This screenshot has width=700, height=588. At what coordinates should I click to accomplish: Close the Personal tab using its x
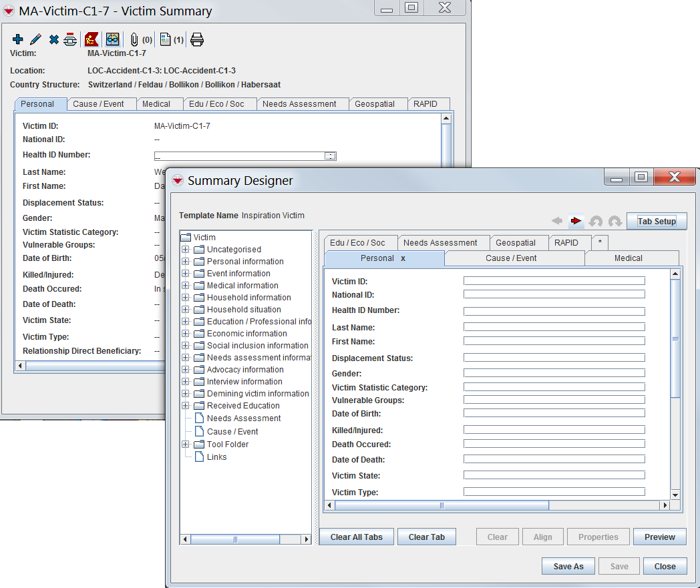click(403, 258)
